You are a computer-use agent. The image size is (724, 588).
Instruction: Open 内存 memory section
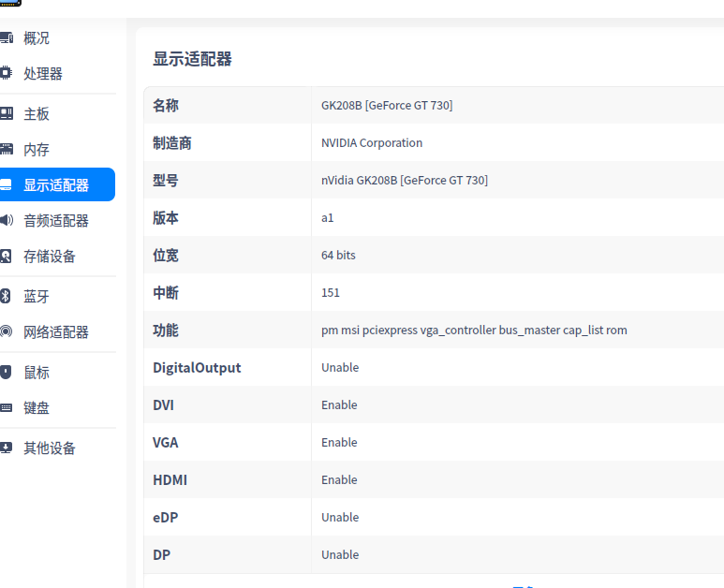pyautogui.click(x=37, y=150)
